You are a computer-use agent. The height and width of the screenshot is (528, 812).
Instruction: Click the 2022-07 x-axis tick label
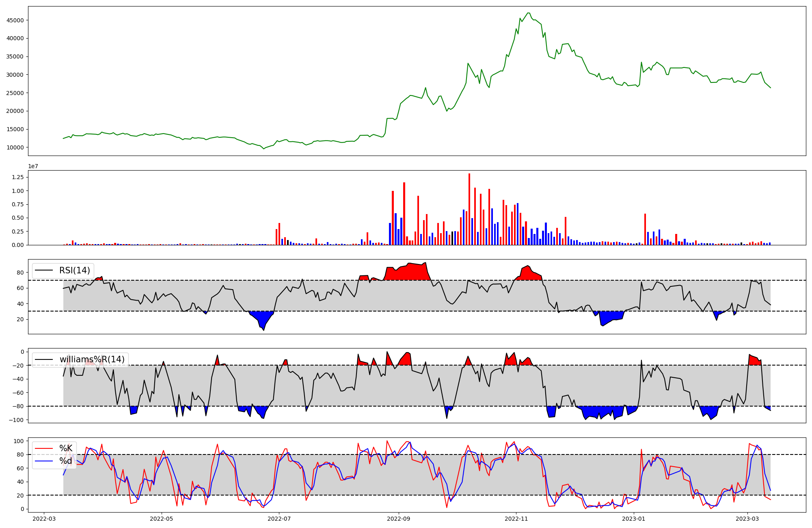coord(280,519)
